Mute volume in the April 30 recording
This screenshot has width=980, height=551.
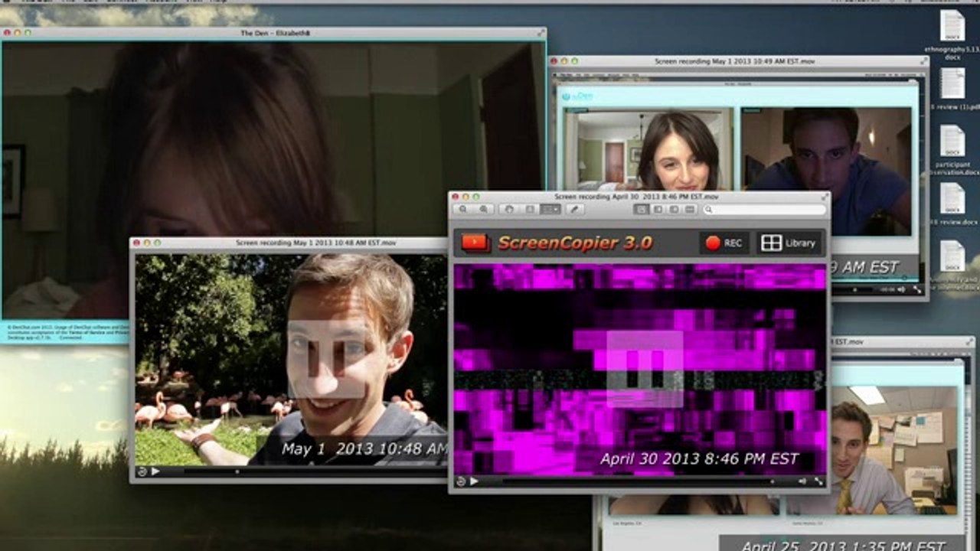802,481
